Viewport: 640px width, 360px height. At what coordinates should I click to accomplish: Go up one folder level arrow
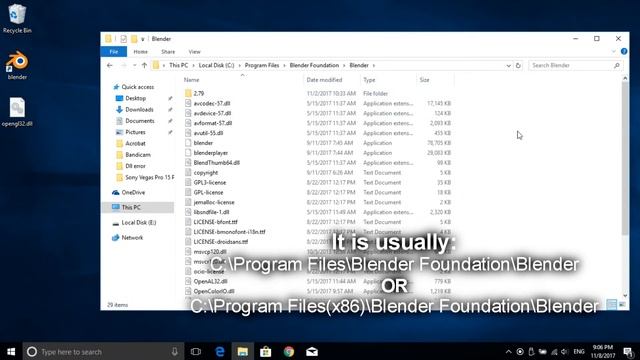pos(144,65)
